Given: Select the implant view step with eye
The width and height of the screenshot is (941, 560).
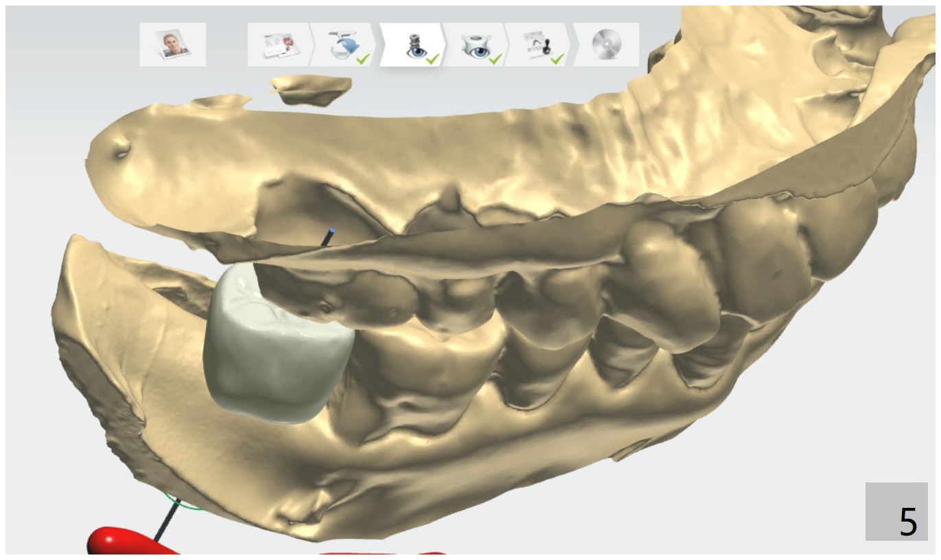Looking at the screenshot, I should click(x=413, y=45).
